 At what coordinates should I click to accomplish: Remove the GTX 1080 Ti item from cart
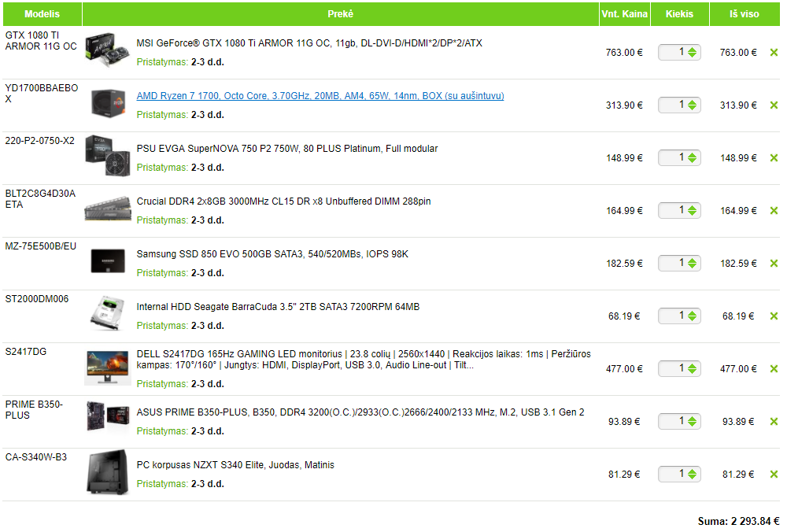(x=774, y=52)
